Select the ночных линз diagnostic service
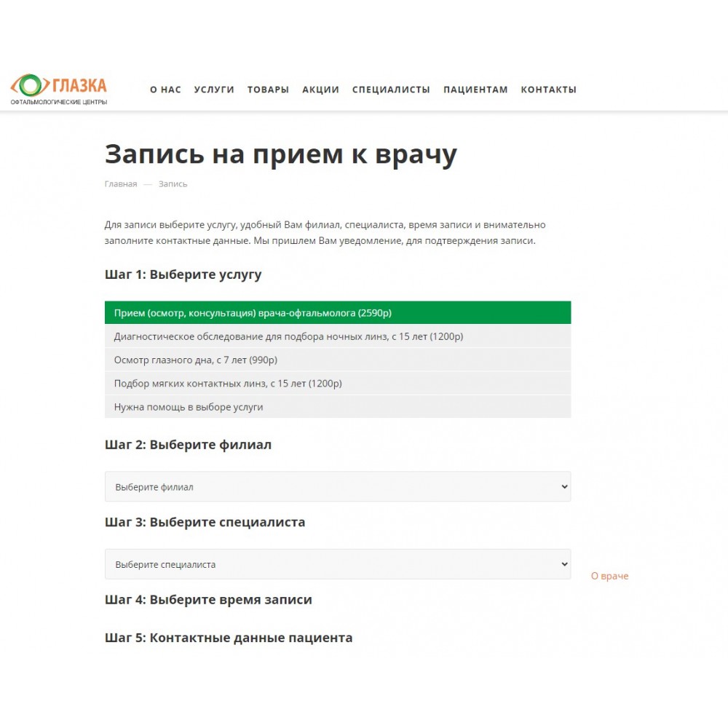 pos(337,336)
